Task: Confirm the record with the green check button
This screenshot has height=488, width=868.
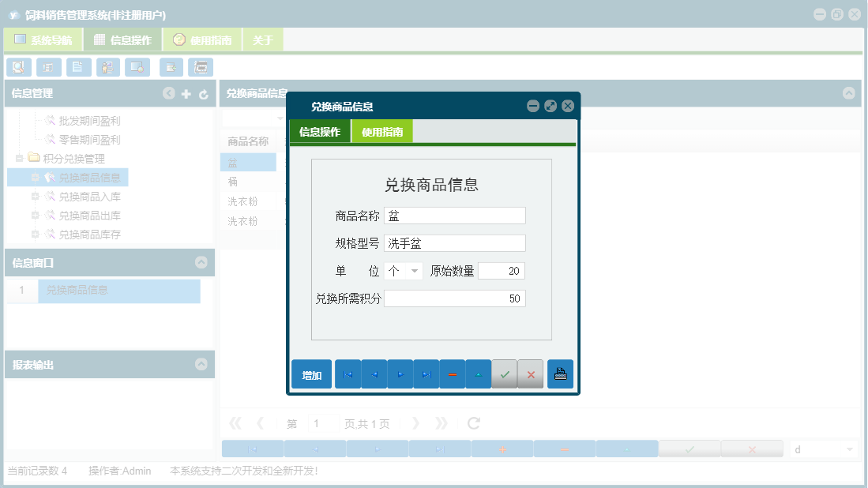Action: (505, 374)
